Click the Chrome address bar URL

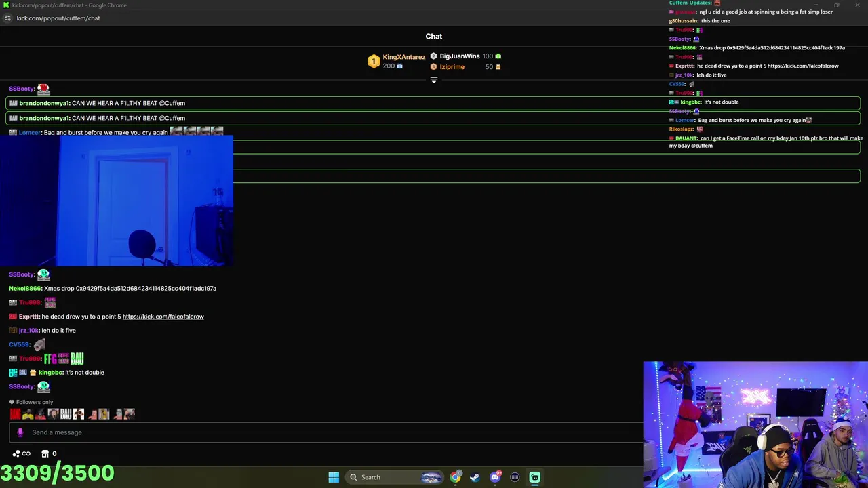coord(58,18)
